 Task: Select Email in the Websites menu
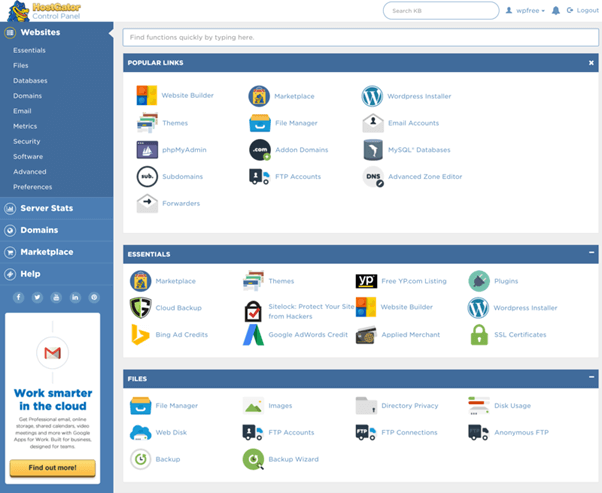(22, 111)
